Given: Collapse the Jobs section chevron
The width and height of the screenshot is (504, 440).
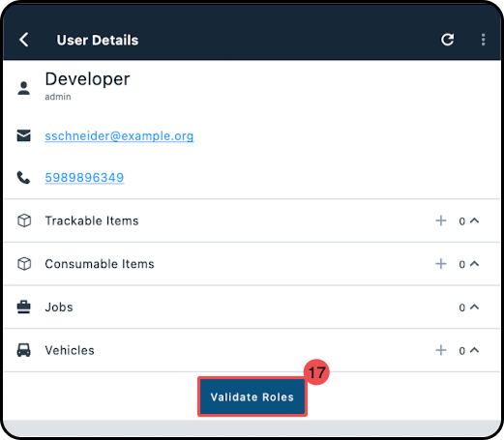Looking at the screenshot, I should 474,307.
